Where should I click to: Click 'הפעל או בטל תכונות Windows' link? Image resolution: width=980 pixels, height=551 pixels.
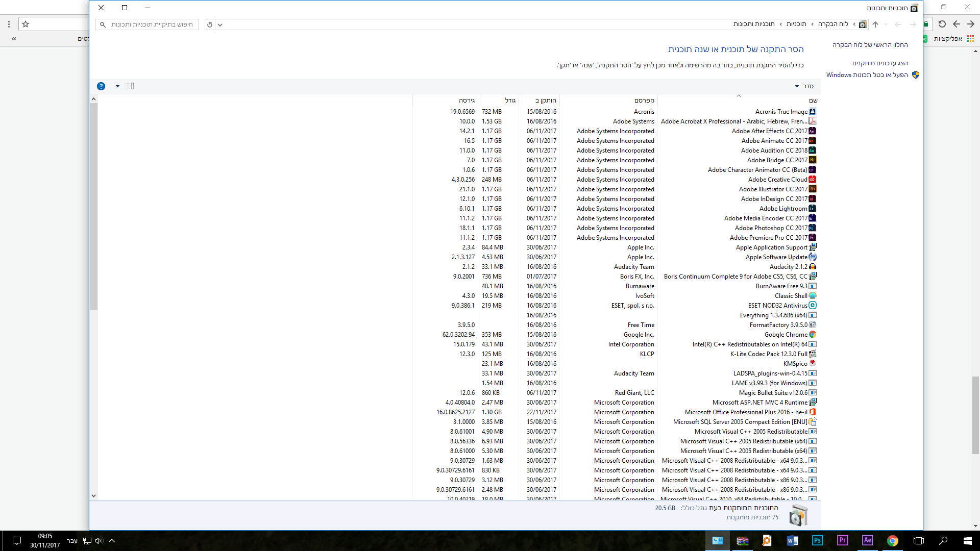tap(867, 75)
